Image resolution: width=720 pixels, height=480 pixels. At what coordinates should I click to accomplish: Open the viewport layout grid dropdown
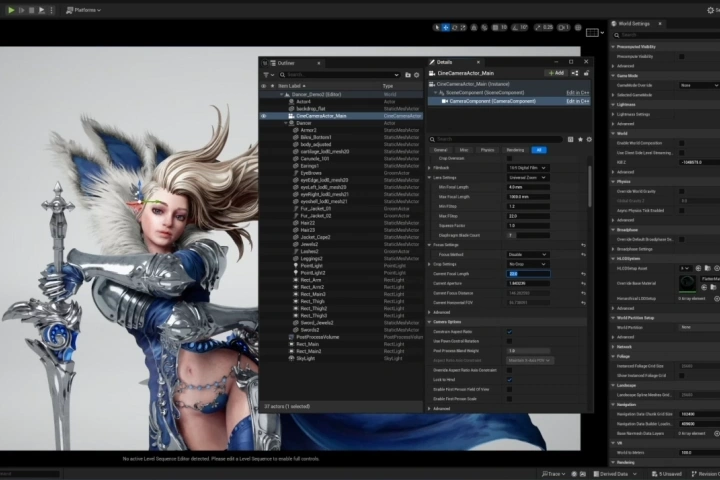point(595,33)
